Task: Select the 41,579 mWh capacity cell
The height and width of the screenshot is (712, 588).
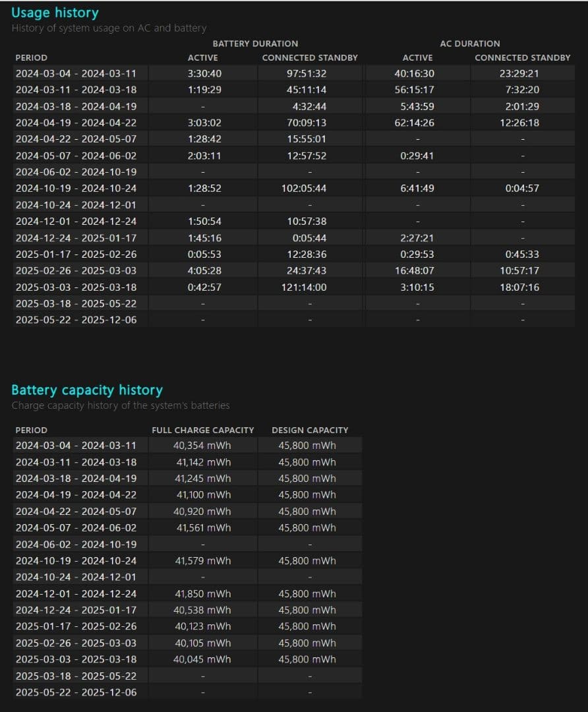Action: (202, 561)
